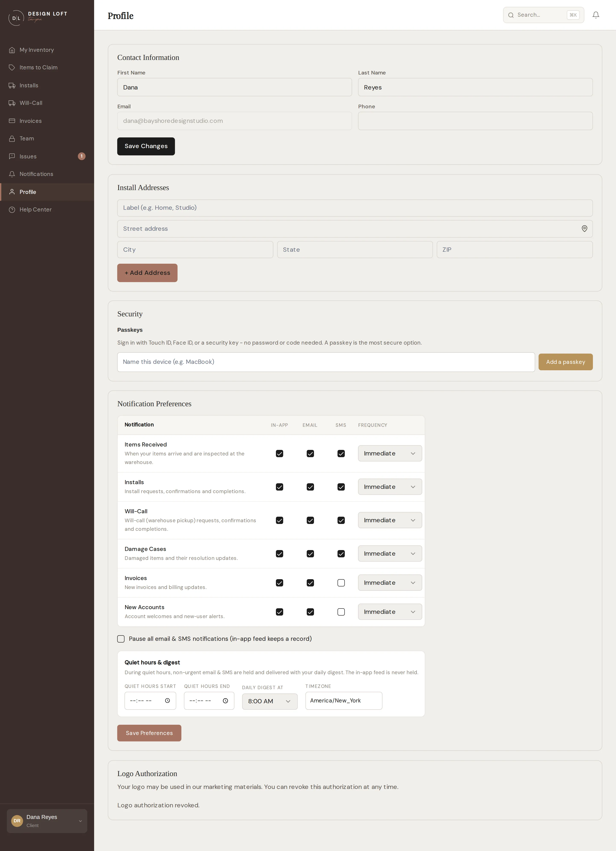Open Invoices in sidebar
Screen dimensions: 616x851
click(47, 121)
